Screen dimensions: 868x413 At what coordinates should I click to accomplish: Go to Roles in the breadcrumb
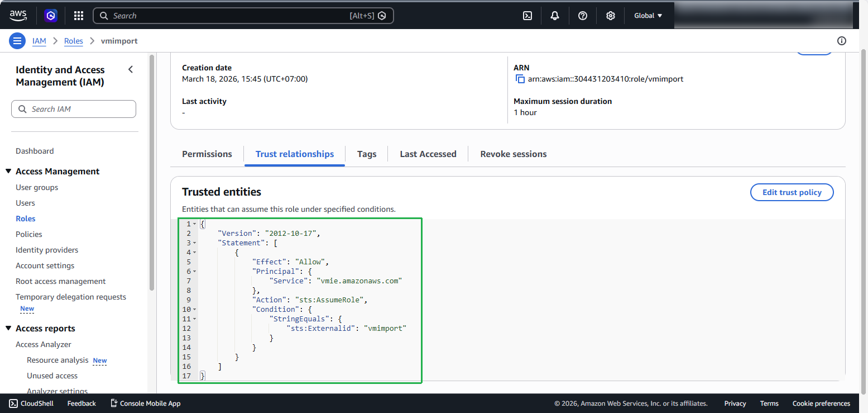74,41
